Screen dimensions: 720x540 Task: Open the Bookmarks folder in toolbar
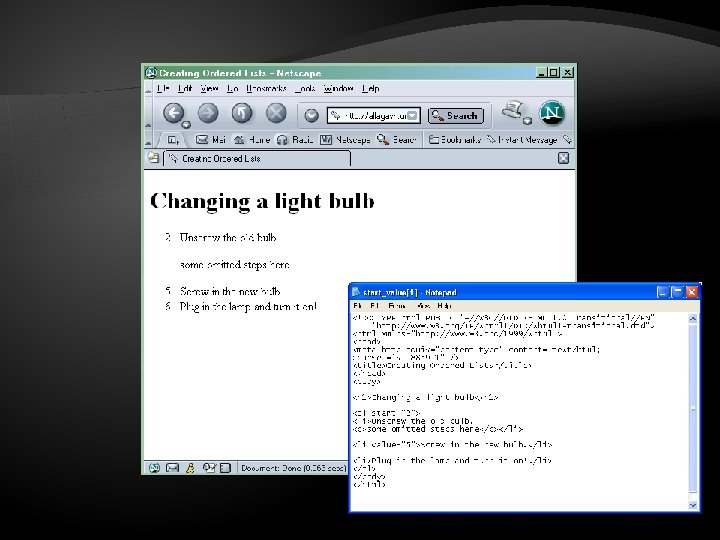pyautogui.click(x=455, y=140)
